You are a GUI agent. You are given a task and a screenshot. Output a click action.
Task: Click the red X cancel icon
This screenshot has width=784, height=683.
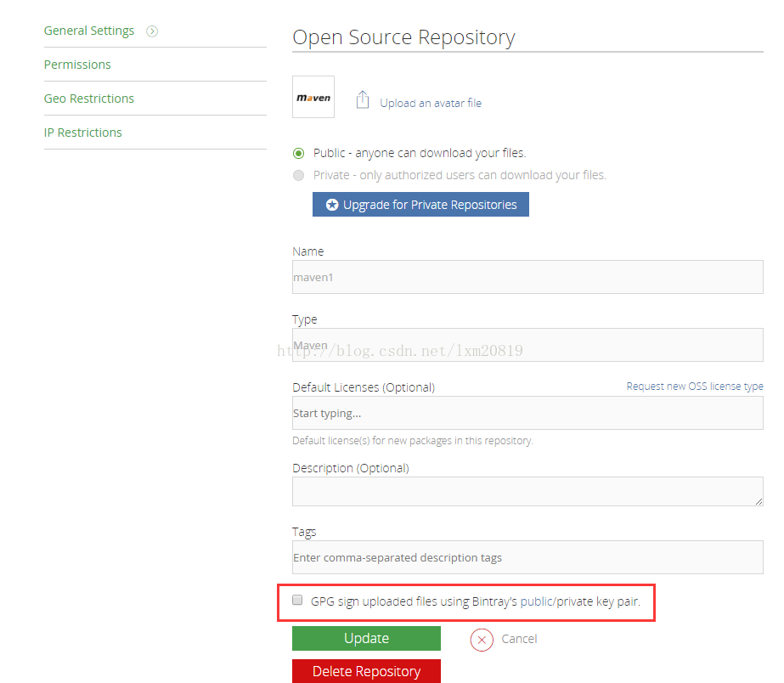click(x=482, y=640)
